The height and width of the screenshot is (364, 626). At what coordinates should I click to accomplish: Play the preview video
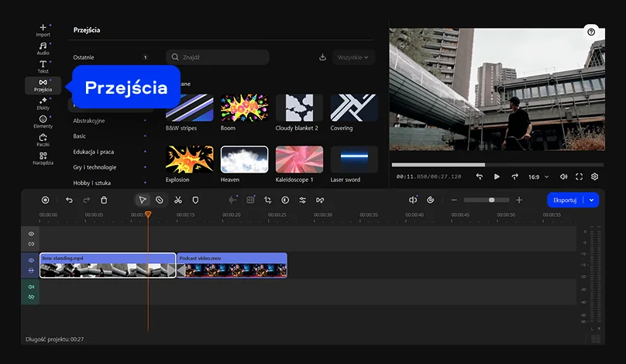497,177
